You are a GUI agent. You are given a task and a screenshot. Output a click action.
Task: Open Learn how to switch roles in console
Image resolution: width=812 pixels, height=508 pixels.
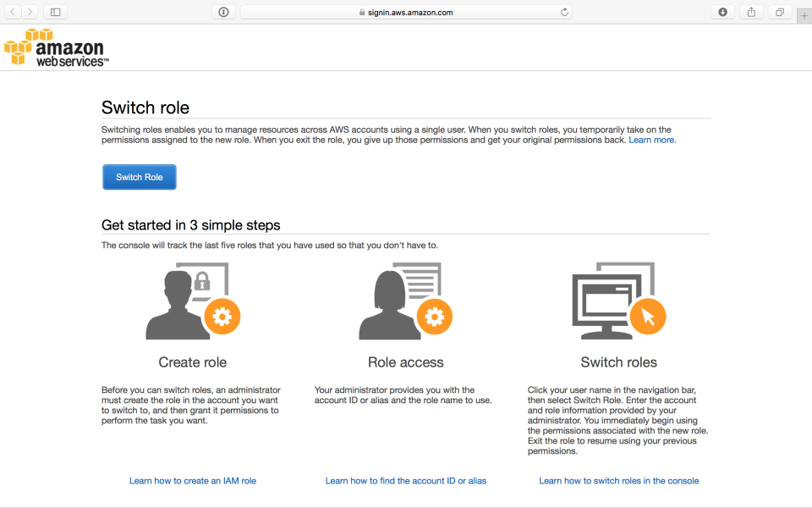click(x=619, y=481)
